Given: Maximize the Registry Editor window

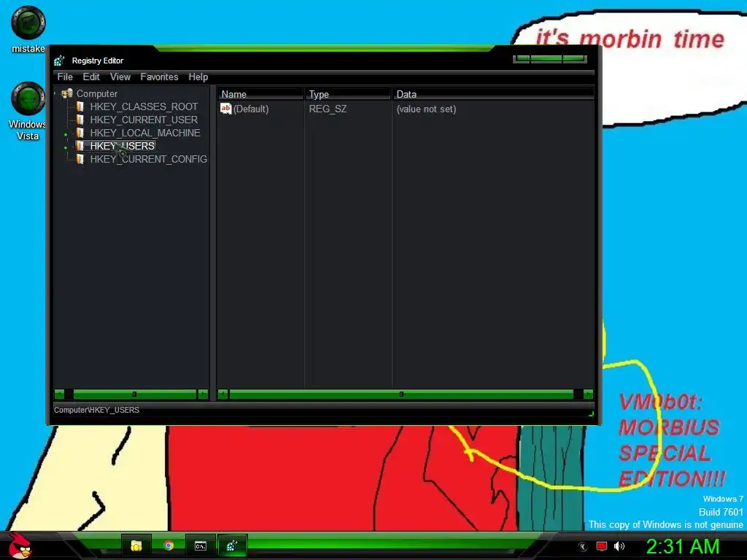Looking at the screenshot, I should click(546, 58).
